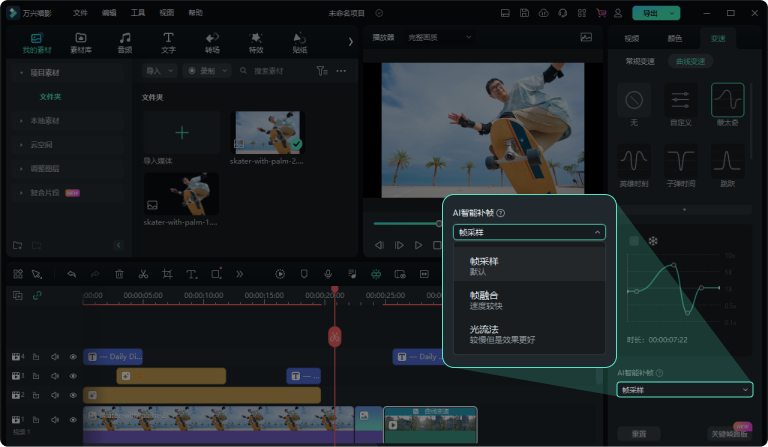Hide track 2 with its eye icon
Viewport: 768px width, 447px height.
click(x=73, y=395)
